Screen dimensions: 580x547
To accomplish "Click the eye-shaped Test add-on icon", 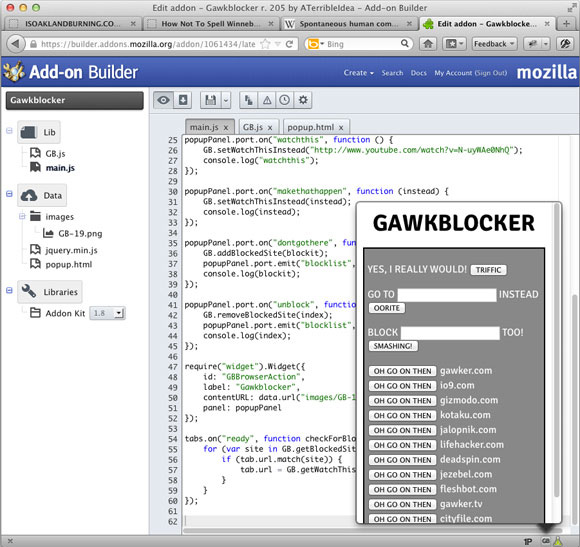I will (x=163, y=100).
